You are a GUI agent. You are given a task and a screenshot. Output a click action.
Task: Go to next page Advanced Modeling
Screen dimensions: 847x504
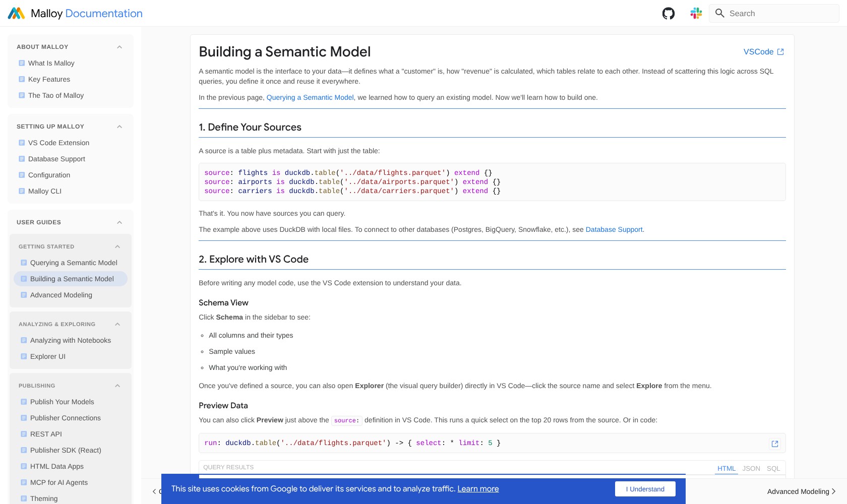802,491
